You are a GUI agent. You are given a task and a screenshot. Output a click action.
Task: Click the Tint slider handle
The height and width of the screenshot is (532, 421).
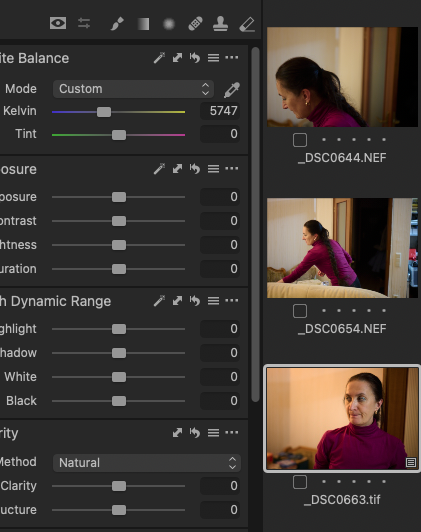(119, 135)
